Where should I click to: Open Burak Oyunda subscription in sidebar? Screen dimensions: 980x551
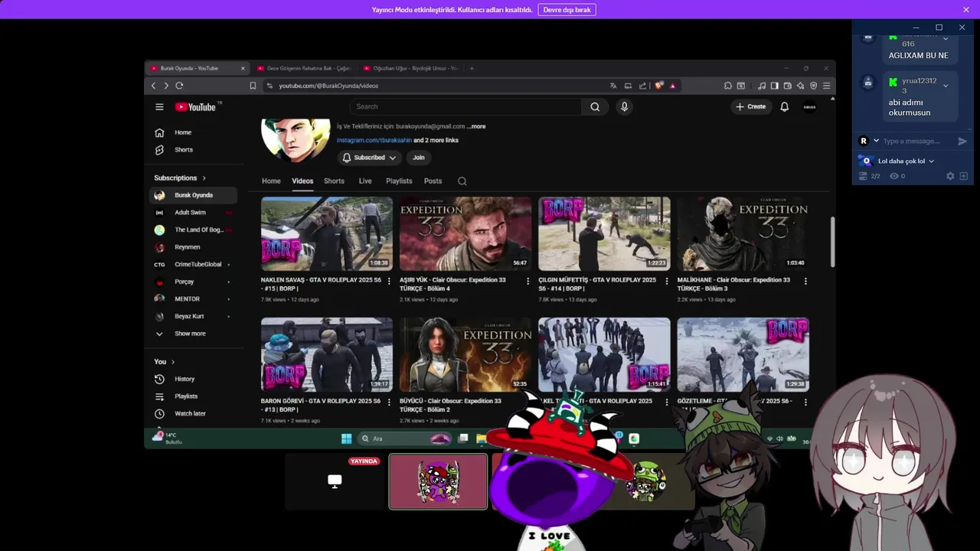click(x=194, y=195)
